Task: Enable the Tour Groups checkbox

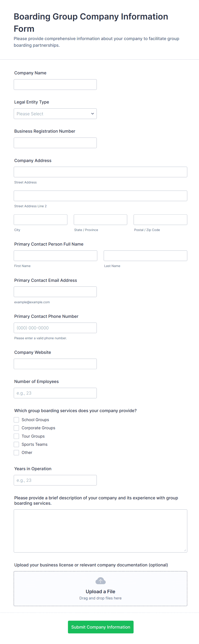Action: 16,436
